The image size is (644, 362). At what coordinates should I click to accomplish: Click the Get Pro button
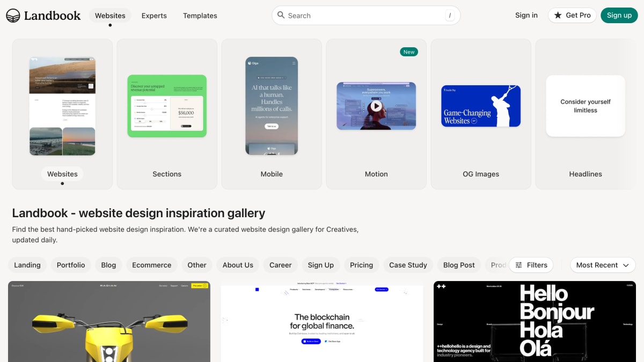(x=572, y=15)
